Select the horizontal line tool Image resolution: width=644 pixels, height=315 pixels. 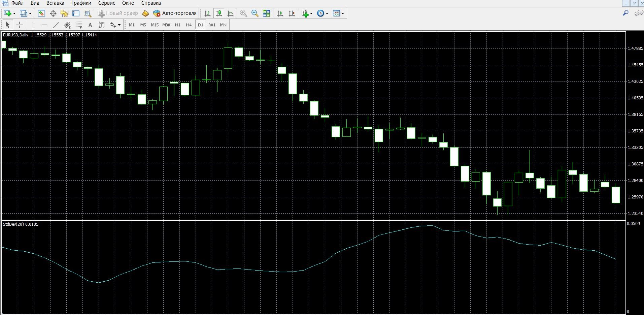44,25
